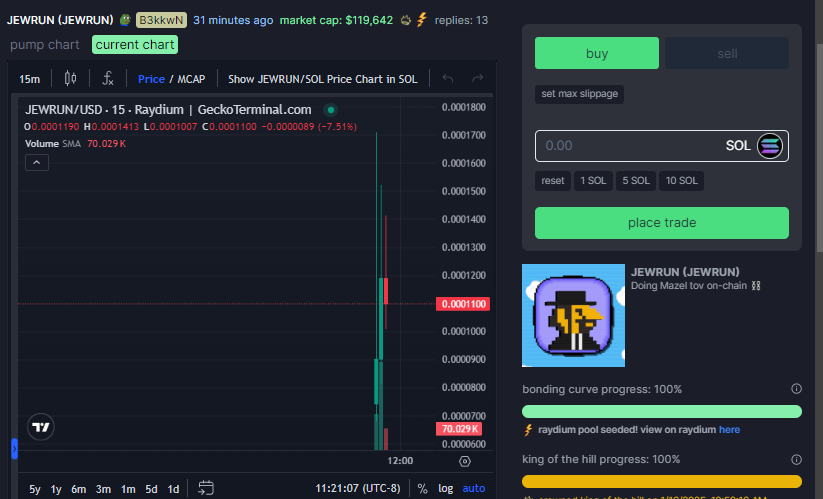Set chart range to 3m

[x=103, y=489]
